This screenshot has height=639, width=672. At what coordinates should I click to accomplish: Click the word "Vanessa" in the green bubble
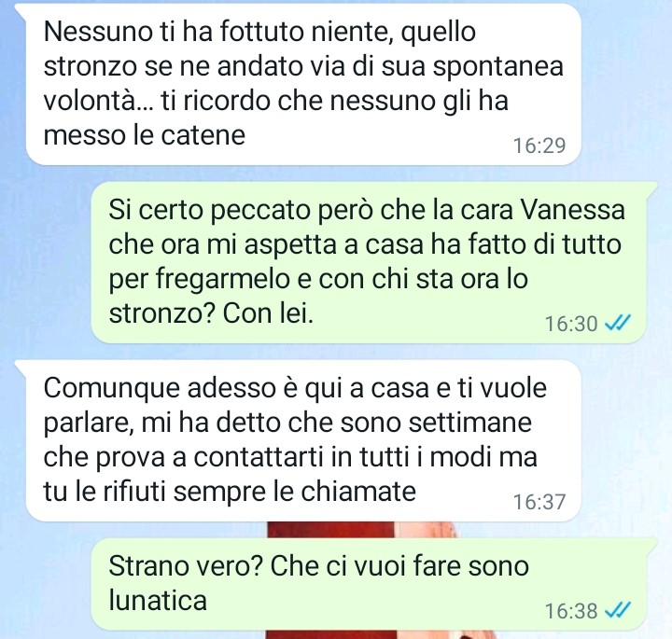[572, 210]
